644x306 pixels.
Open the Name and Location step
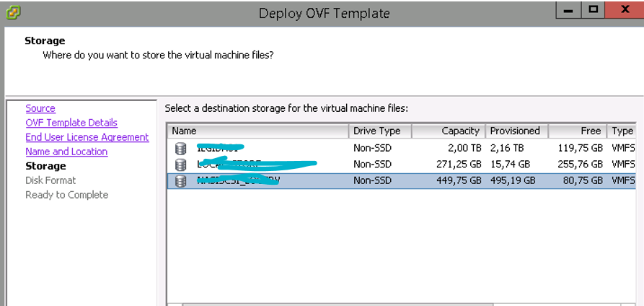pos(66,152)
